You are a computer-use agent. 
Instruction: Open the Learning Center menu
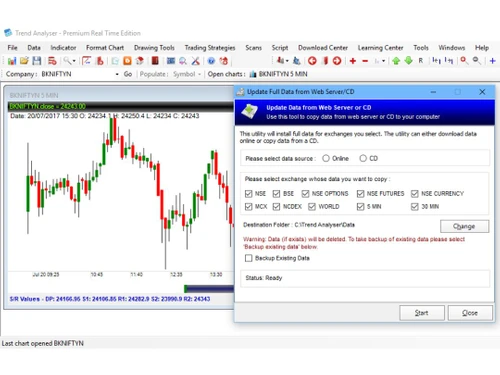click(381, 48)
